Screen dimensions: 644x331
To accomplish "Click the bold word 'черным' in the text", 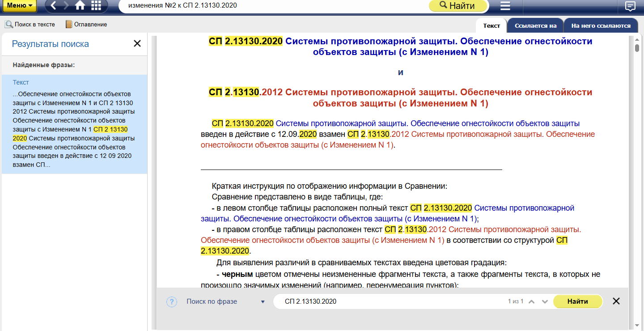I will 237,274.
